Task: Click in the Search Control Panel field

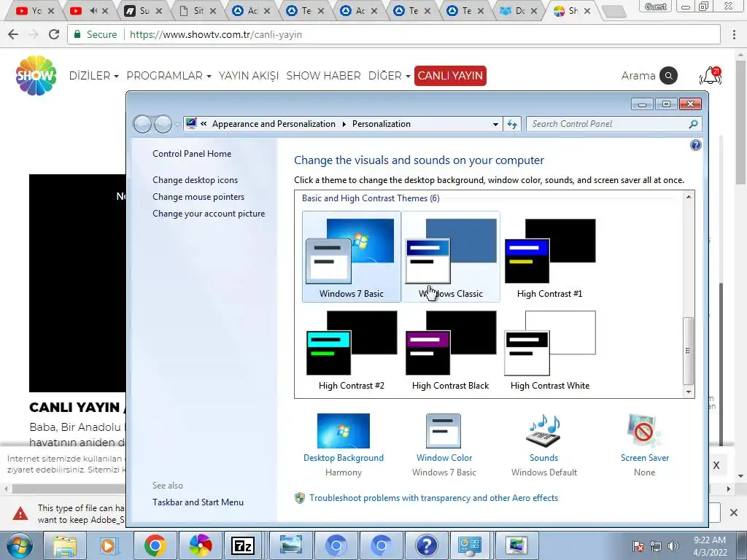Action: coord(614,124)
